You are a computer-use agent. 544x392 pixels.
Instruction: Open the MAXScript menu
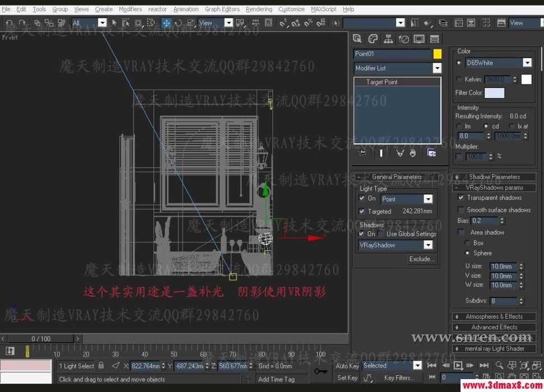(323, 9)
